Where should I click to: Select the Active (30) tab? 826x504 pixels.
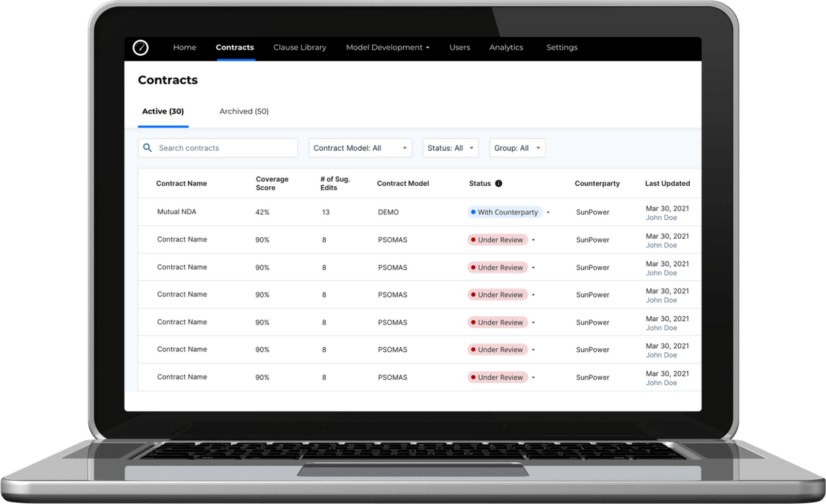(x=163, y=111)
